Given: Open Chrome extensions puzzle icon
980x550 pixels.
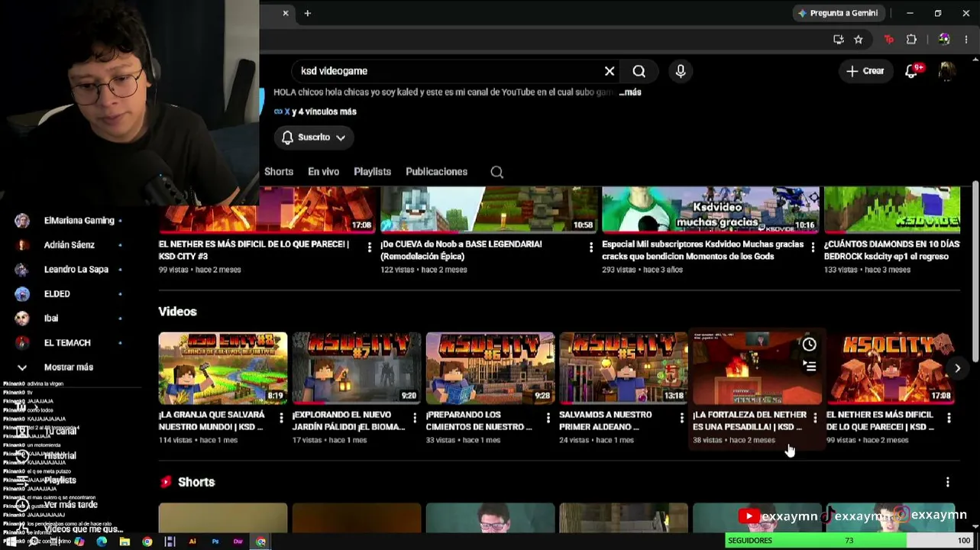Looking at the screenshot, I should click(911, 40).
